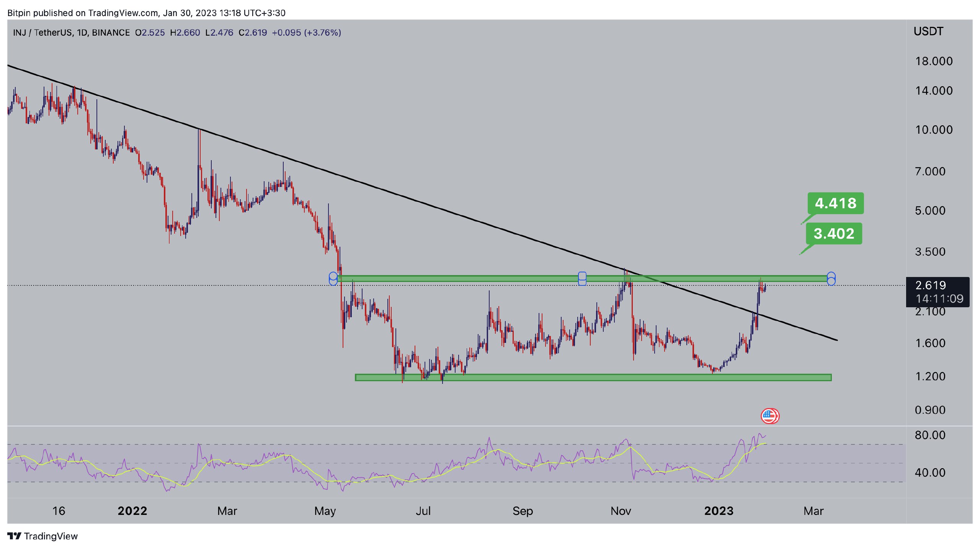Click the US economic event flag icon
This screenshot has height=549, width=980.
coord(769,416)
